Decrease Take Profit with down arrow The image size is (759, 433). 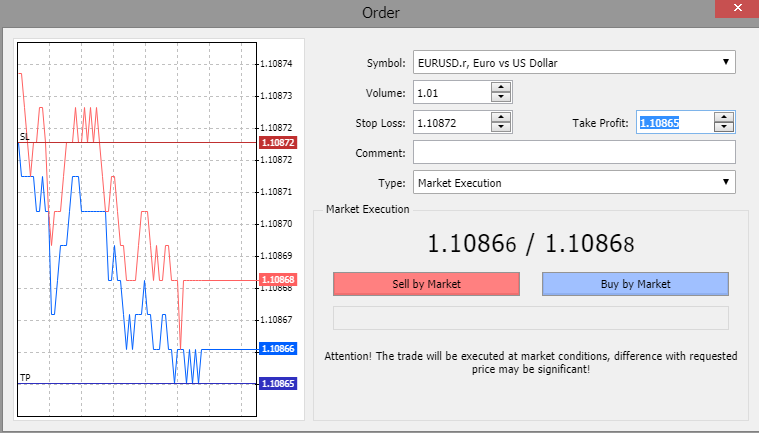click(x=724, y=127)
